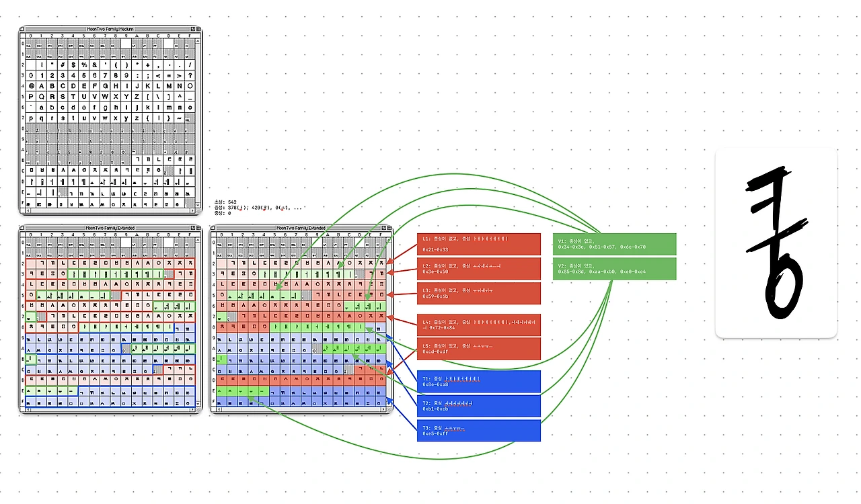The height and width of the screenshot is (504, 861).
Task: Select the capital A glyph in the Medium table
Action: [41, 85]
